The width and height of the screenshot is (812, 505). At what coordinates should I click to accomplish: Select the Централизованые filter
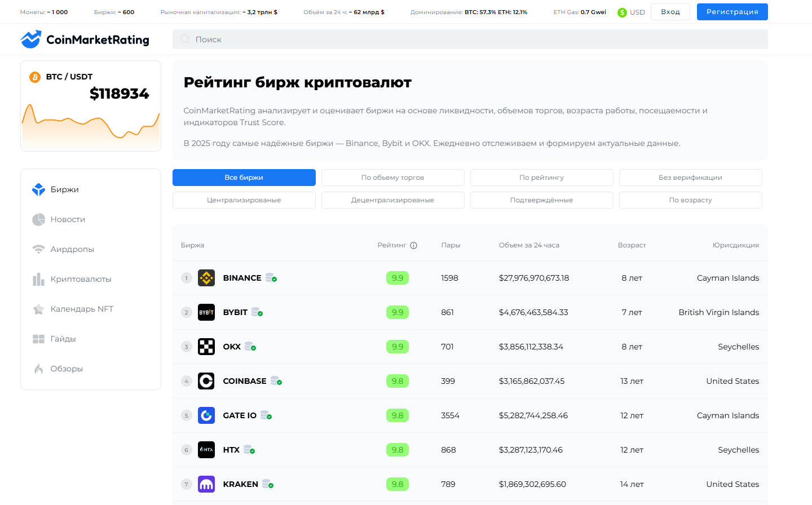244,200
